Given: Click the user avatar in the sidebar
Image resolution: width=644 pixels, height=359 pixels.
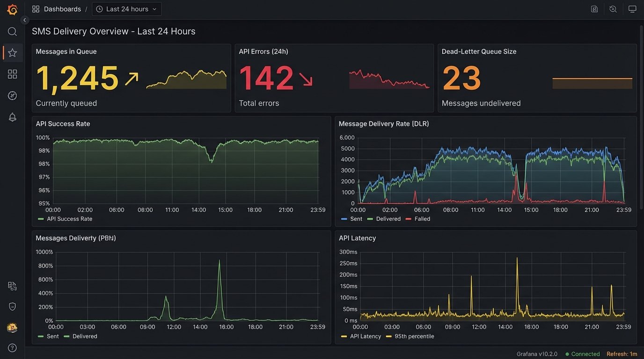Looking at the screenshot, I should (12, 328).
